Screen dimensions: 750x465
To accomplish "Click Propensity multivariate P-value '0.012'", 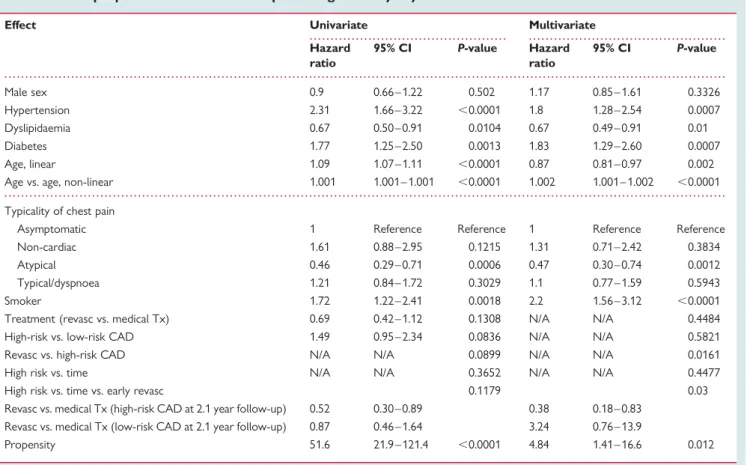I will click(701, 445).
